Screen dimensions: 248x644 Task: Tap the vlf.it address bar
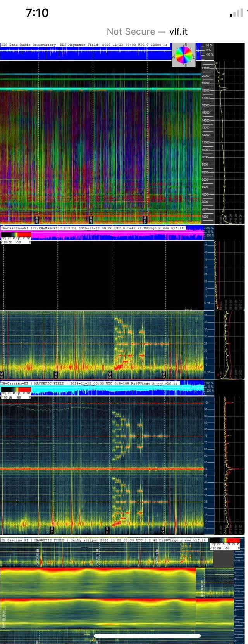[147, 31]
